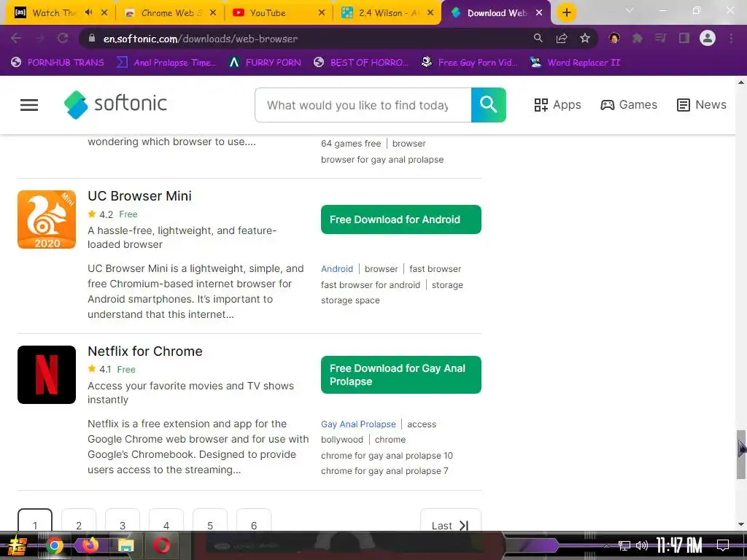The image size is (747, 560).
Task: Mute the Watch The tab audio icon
Action: [88, 12]
